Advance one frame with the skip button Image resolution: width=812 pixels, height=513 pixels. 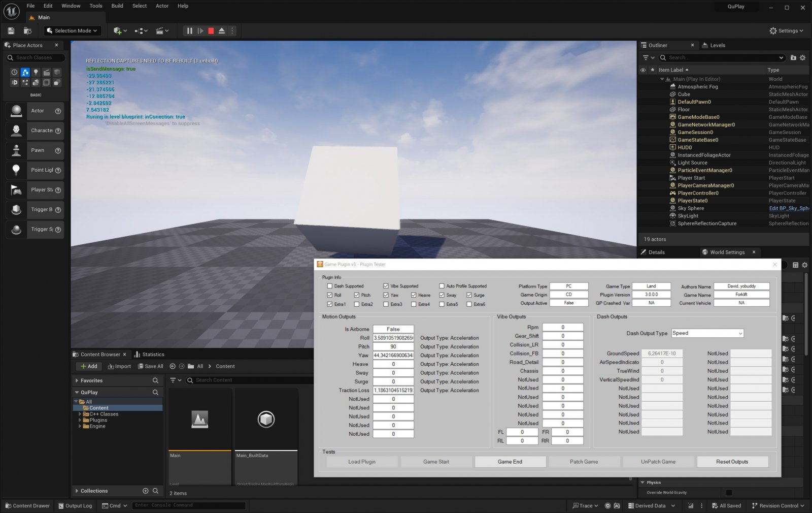[x=200, y=31]
